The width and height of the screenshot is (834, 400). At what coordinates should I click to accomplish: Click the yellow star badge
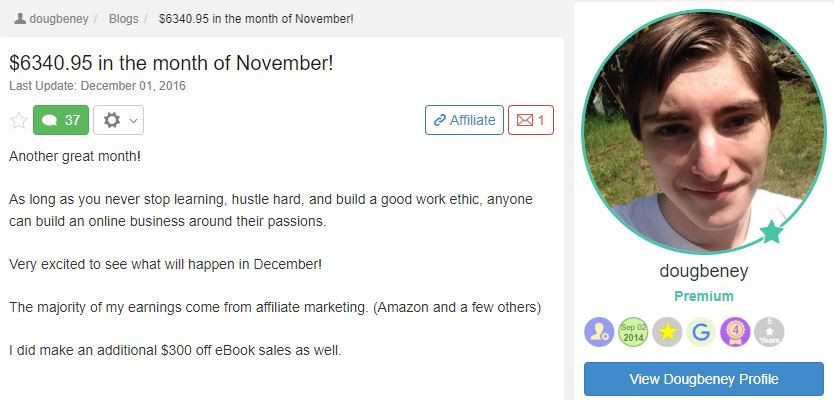point(667,333)
